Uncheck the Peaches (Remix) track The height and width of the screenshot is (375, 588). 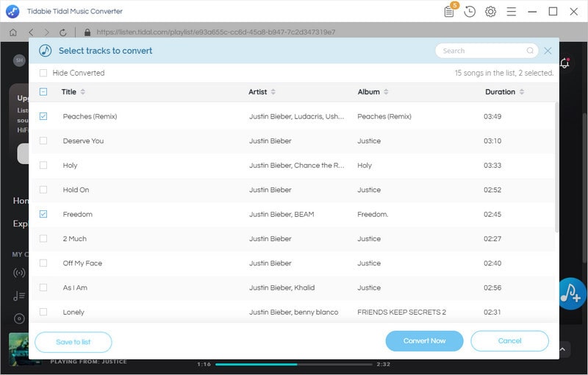(43, 116)
